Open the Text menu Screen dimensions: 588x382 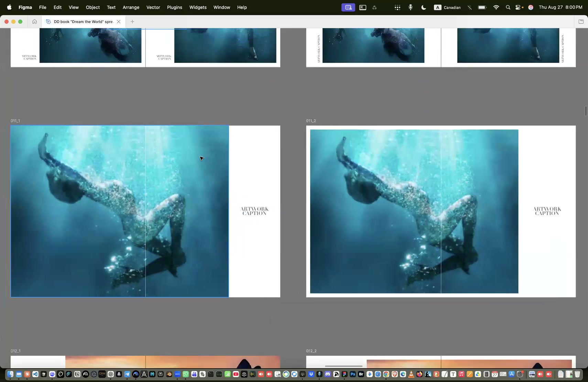coord(111,7)
